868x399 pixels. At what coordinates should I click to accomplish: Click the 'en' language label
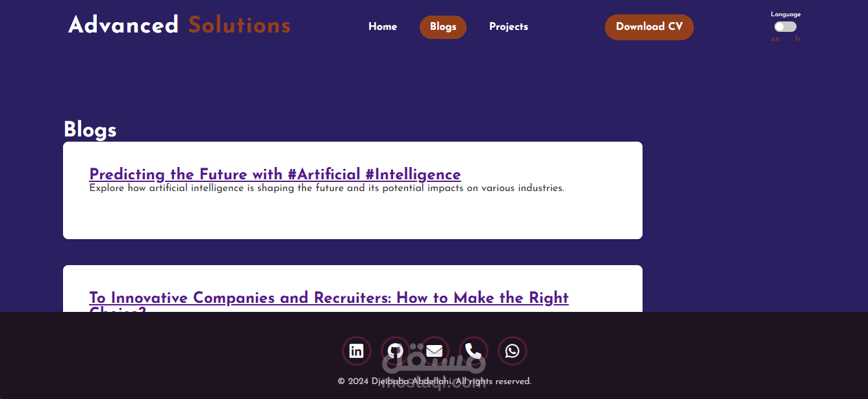775,39
